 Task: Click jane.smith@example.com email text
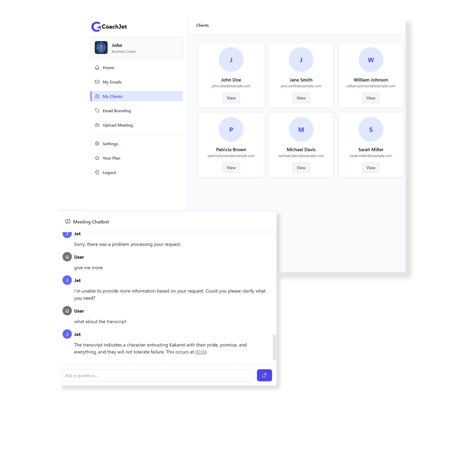click(301, 86)
